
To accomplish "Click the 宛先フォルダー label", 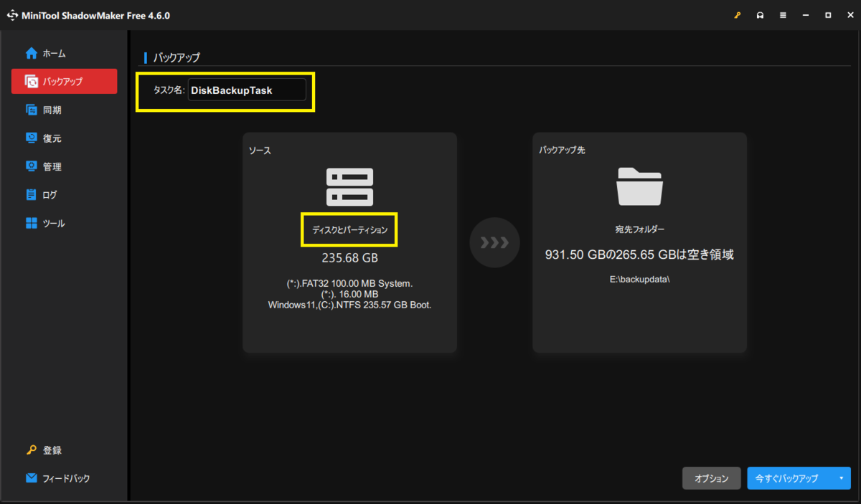I will pyautogui.click(x=640, y=229).
